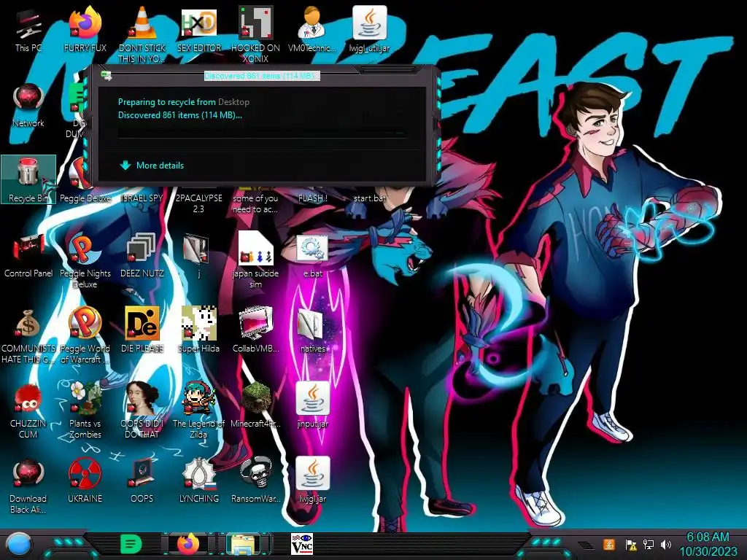Select the lwjgl_util.jar Java file icon
Image resolution: width=747 pixels, height=560 pixels.
pyautogui.click(x=369, y=31)
